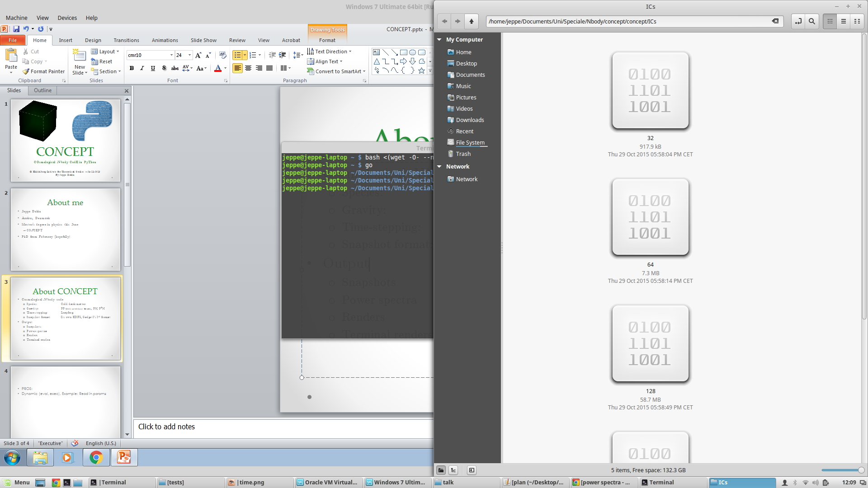This screenshot has height=488, width=868.
Task: Reset the slide layout with Reset
Action: (x=102, y=61)
